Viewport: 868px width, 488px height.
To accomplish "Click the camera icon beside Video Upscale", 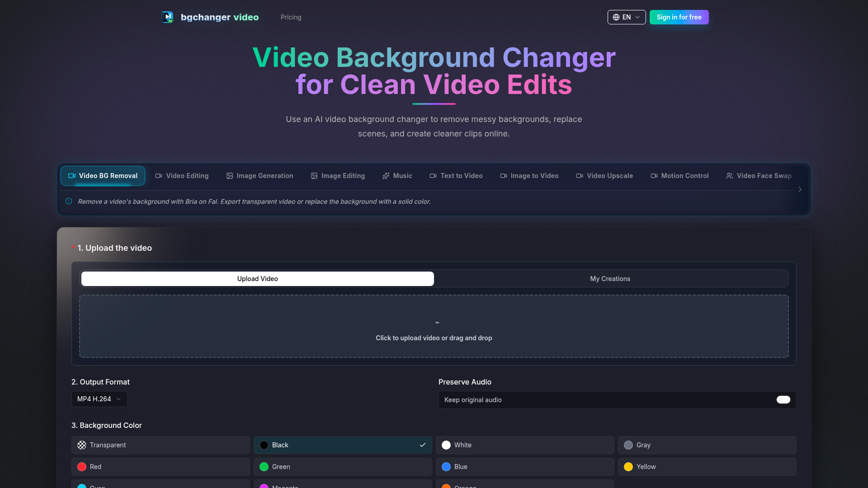I will pos(580,176).
